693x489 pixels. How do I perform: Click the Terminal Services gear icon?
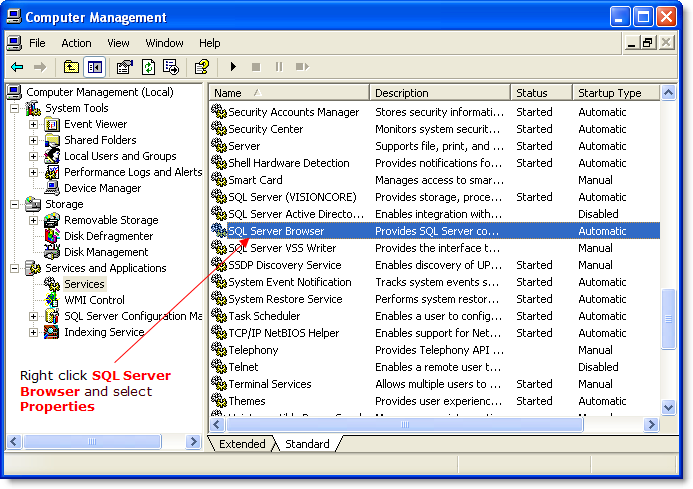219,383
